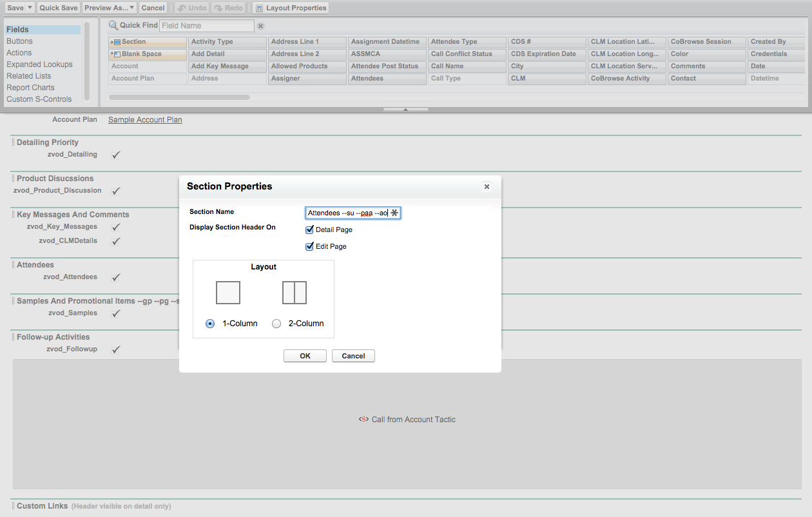
Task: Uncheck the Edit Page checkbox
Action: pyautogui.click(x=310, y=246)
